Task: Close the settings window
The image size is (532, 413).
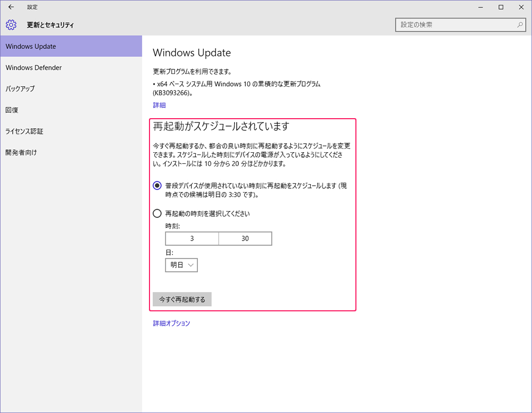Action: 521,7
